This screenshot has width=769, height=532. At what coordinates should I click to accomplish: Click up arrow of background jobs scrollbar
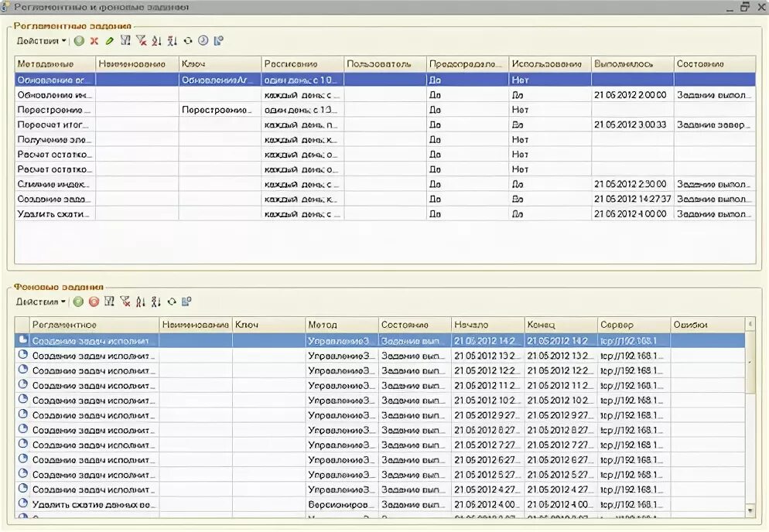pyautogui.click(x=750, y=324)
